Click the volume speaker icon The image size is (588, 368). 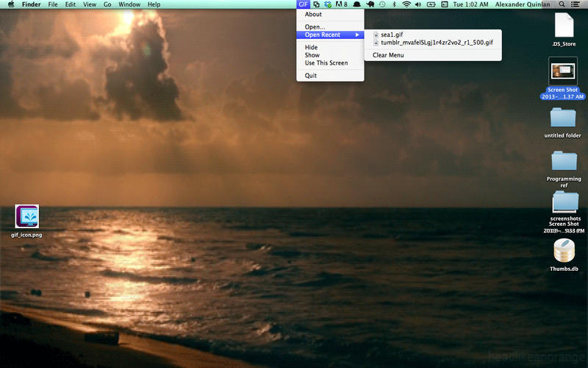click(418, 4)
